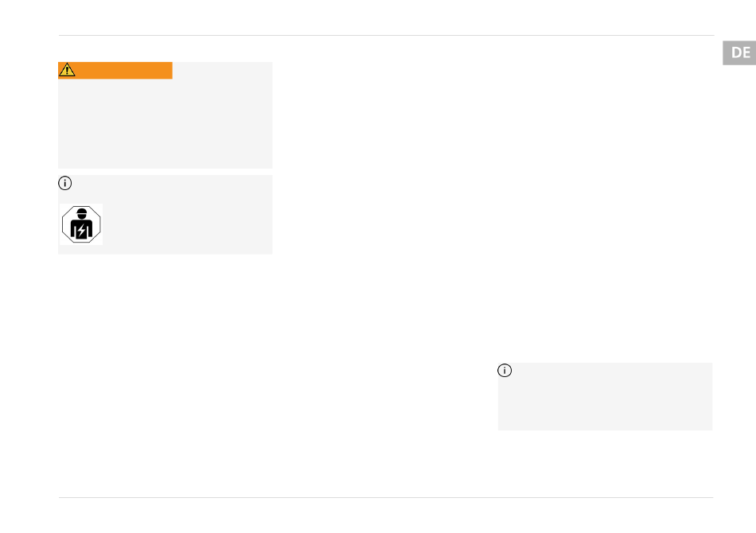Select the left info circle icon
756x533 pixels.
point(65,183)
